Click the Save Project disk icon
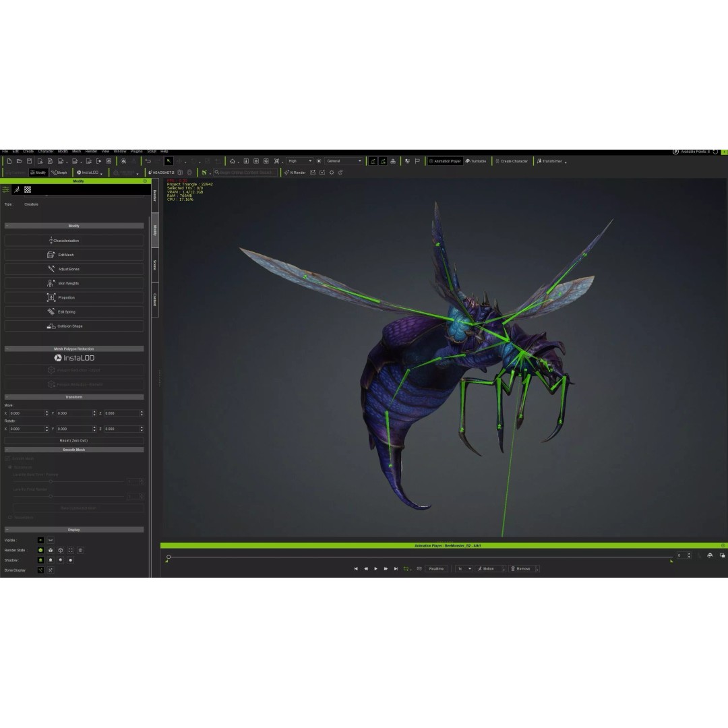The image size is (728, 728). pos(29,161)
